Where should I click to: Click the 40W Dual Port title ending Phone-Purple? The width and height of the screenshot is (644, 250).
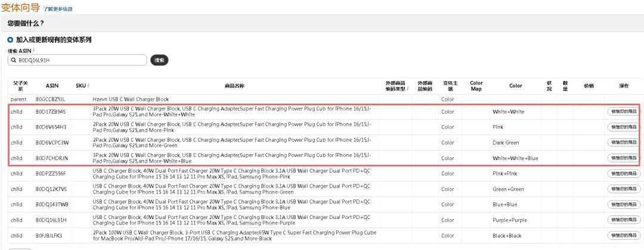point(231,220)
